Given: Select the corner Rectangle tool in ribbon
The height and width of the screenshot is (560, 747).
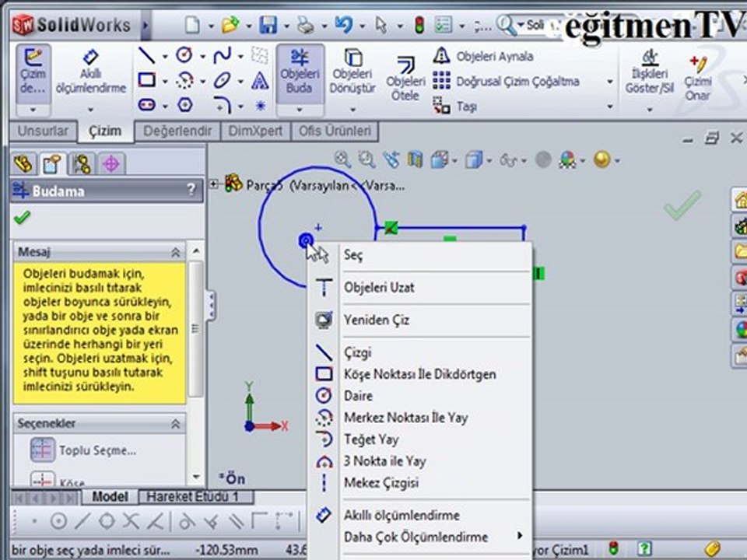Looking at the screenshot, I should 146,80.
